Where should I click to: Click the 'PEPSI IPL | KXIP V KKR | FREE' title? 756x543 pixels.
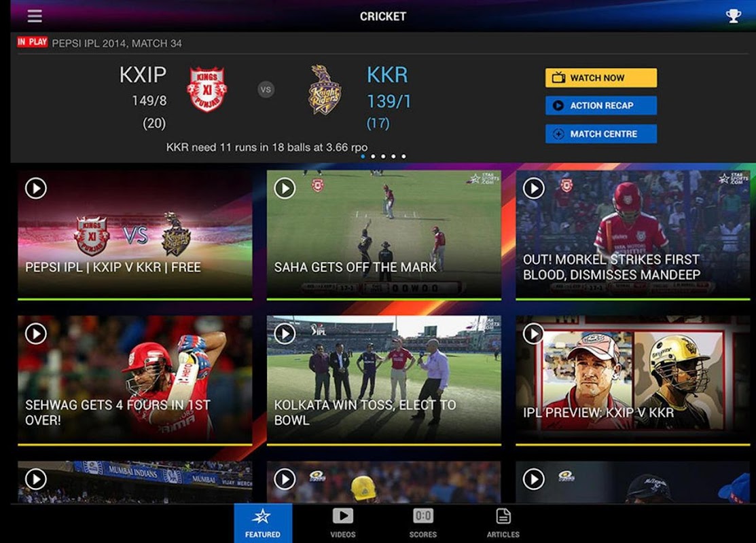tap(113, 267)
